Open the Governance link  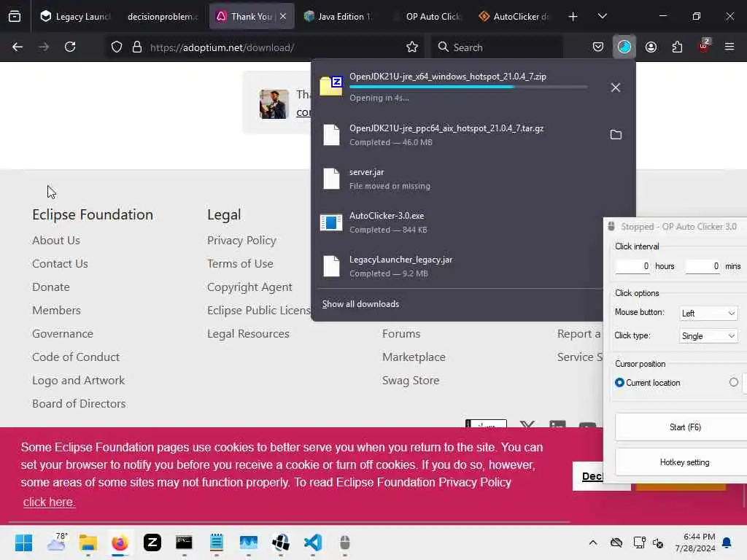63,333
